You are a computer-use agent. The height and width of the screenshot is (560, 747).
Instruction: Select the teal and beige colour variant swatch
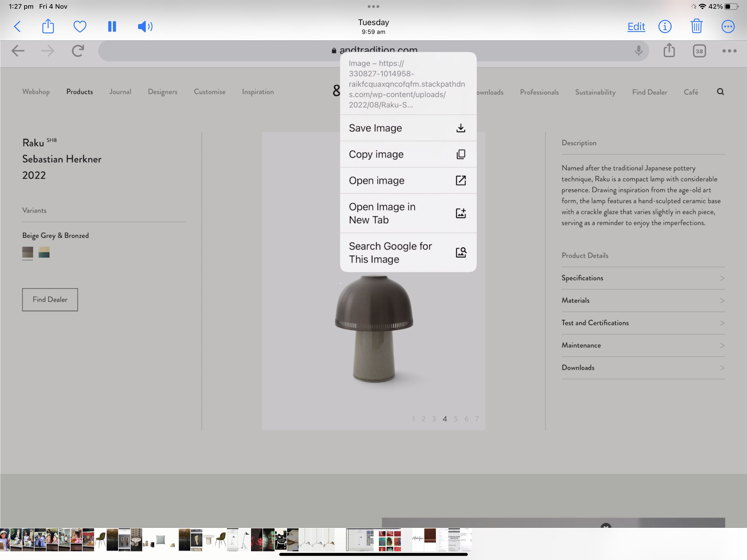coord(44,252)
